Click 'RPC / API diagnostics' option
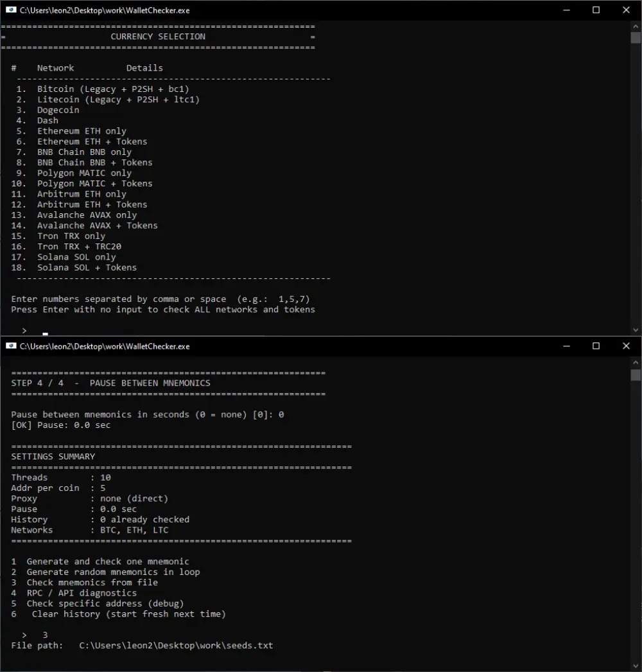 pos(74,593)
